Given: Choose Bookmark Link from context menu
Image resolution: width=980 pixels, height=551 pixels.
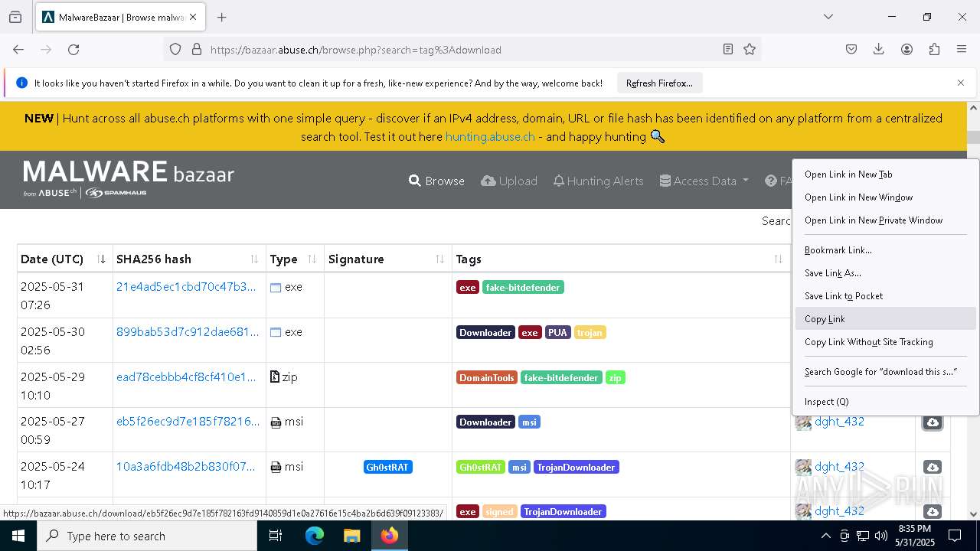Looking at the screenshot, I should point(886,250).
